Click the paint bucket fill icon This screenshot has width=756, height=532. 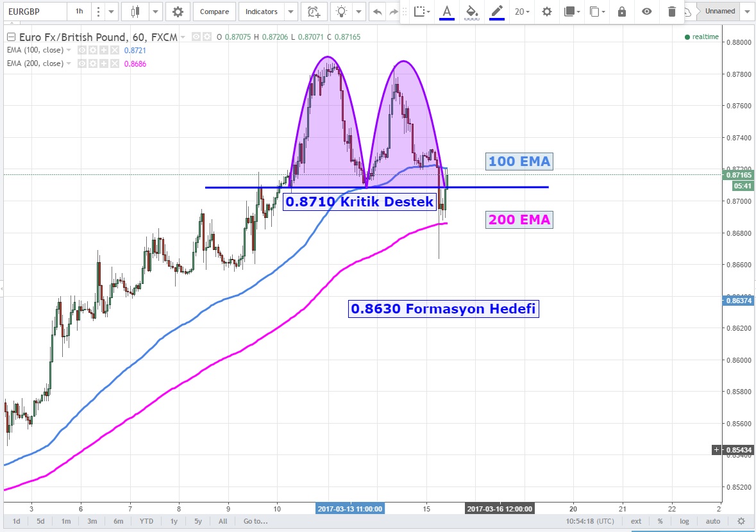pyautogui.click(x=472, y=12)
